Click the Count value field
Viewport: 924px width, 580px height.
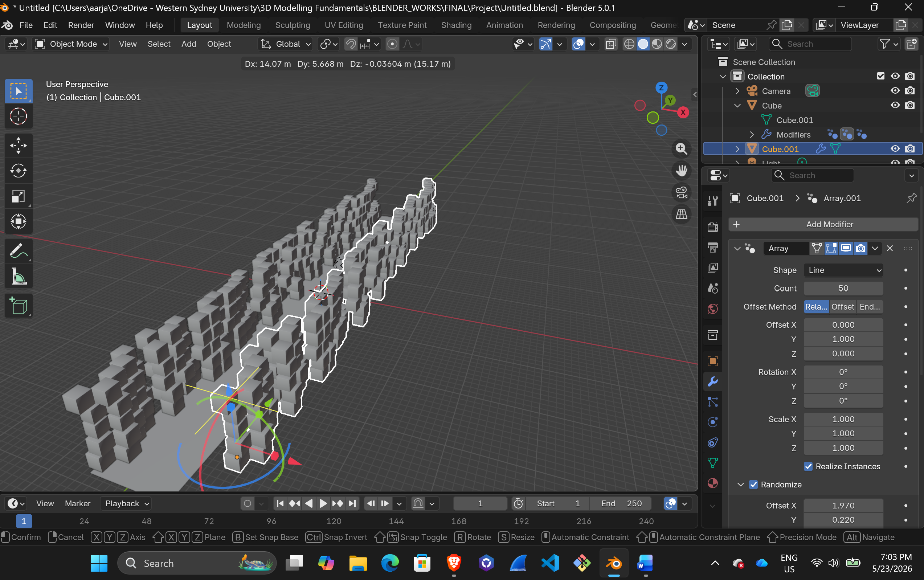[843, 289]
